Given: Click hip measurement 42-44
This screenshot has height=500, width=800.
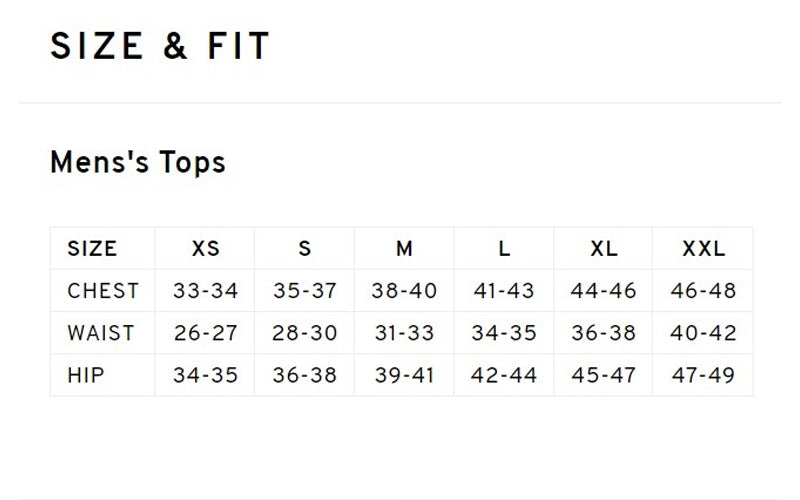Looking at the screenshot, I should [504, 375].
